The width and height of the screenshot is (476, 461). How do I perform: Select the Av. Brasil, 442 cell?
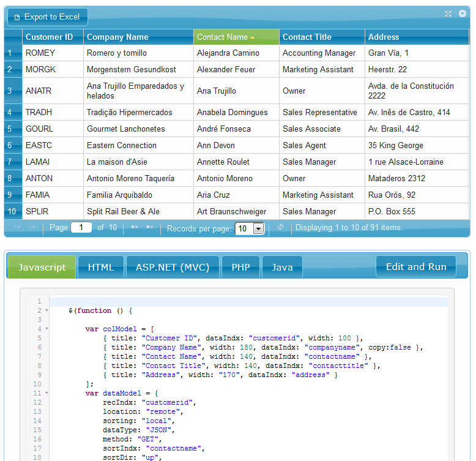(417, 129)
